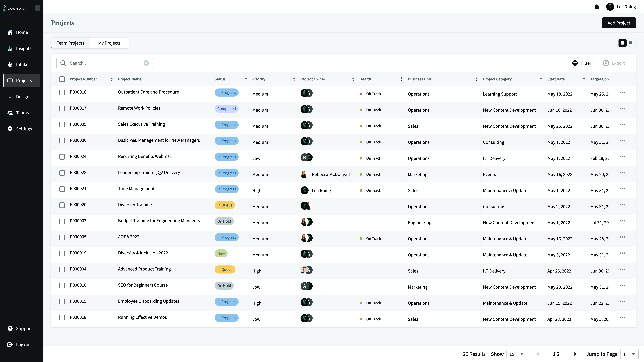Click the Add Project button

pyautogui.click(x=619, y=23)
